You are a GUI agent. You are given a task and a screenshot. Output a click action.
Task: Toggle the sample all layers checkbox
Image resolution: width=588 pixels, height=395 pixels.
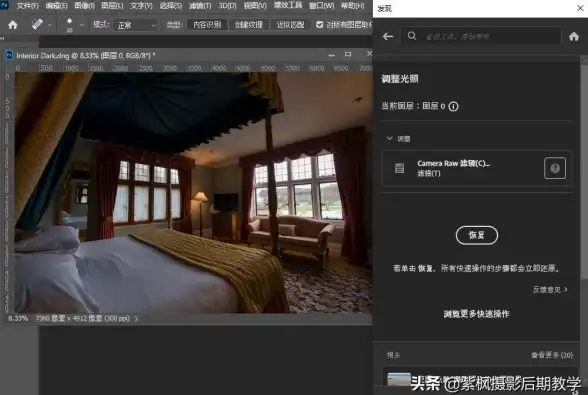pyautogui.click(x=320, y=25)
